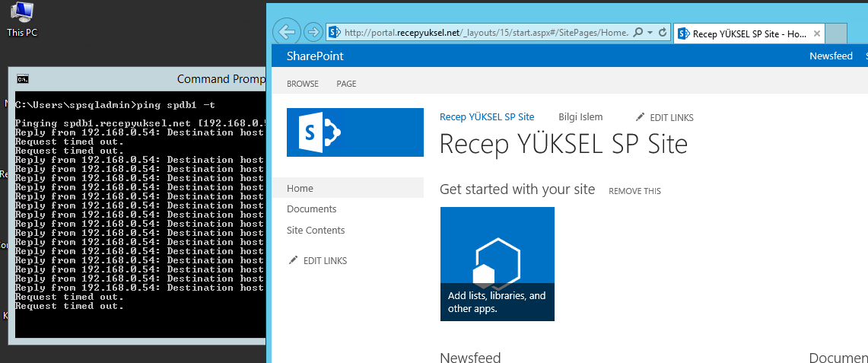Image resolution: width=868 pixels, height=363 pixels.
Task: Open Bilgi Islem top navigation link
Action: pos(580,116)
